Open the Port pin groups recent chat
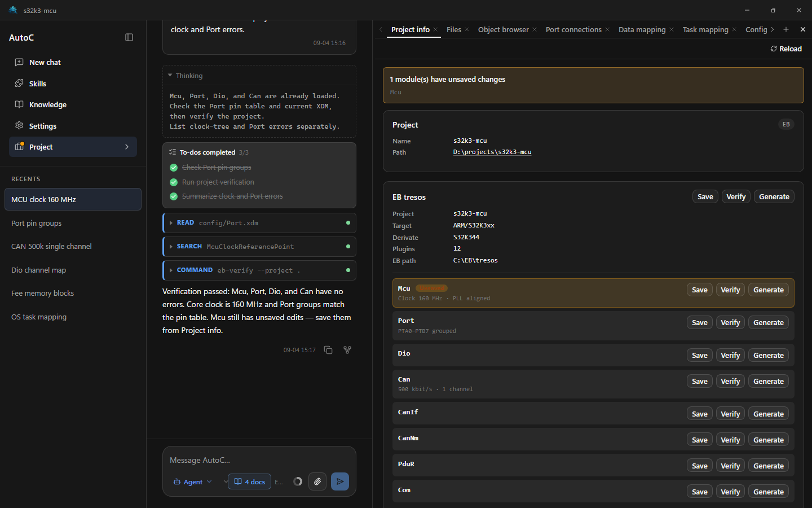 (x=73, y=223)
